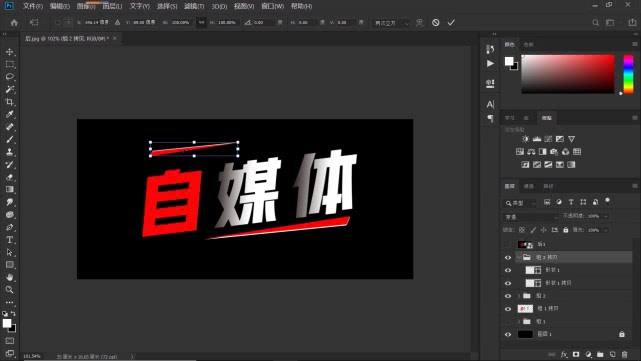Screen dimensions: 641x361
Task: Open the interpolation method dropdown
Action: [x=391, y=23]
